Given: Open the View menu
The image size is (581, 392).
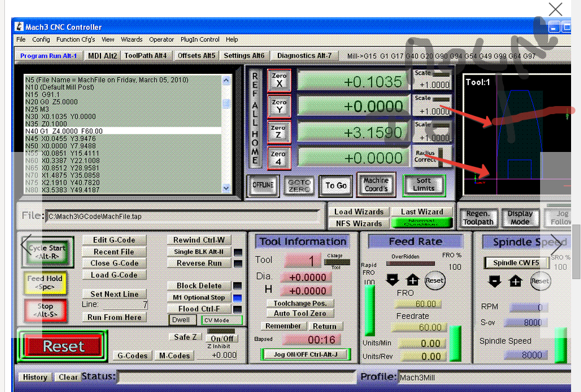Looking at the screenshot, I should click(x=108, y=39).
